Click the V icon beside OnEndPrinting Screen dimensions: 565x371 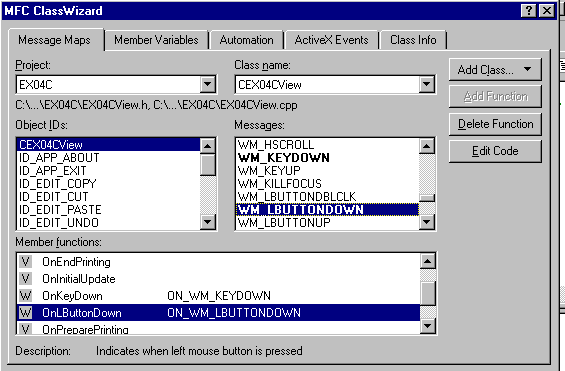point(26,262)
